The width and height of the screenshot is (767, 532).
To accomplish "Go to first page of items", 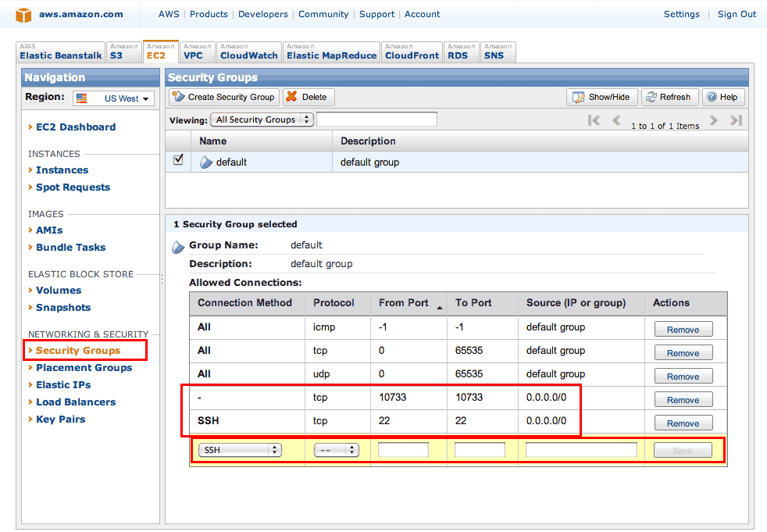I will coord(594,120).
